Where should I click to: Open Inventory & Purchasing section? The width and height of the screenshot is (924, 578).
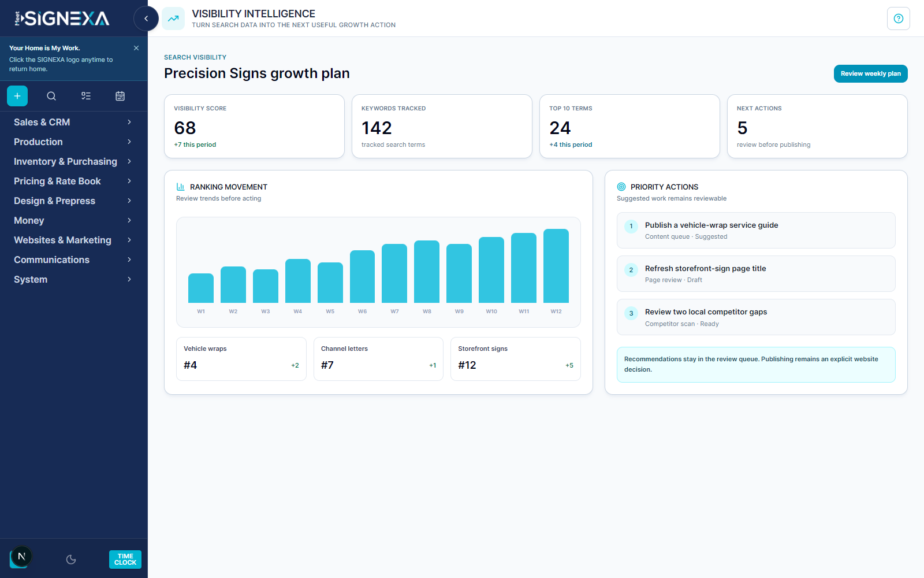(74, 161)
